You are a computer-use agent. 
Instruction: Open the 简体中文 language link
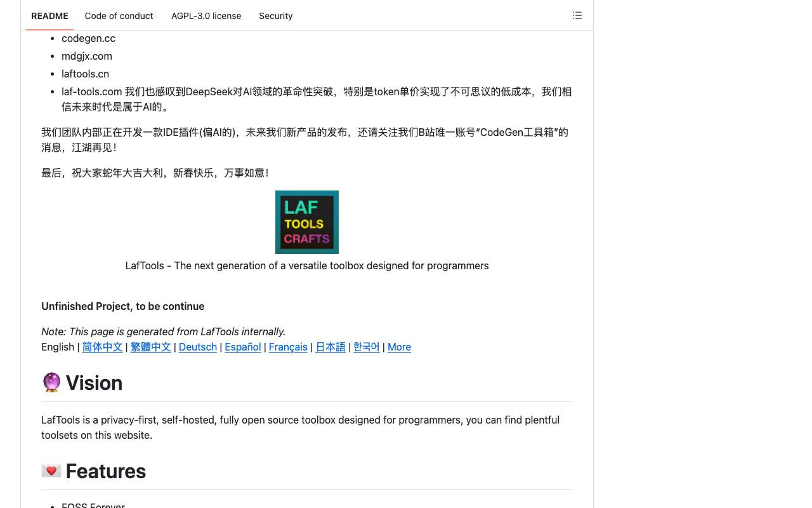click(x=102, y=347)
